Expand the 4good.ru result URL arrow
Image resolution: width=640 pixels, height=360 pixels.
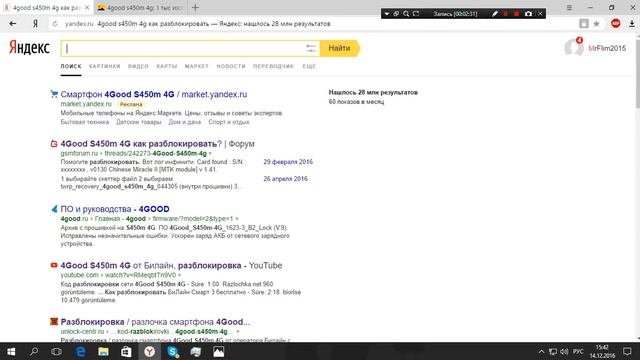pos(237,219)
